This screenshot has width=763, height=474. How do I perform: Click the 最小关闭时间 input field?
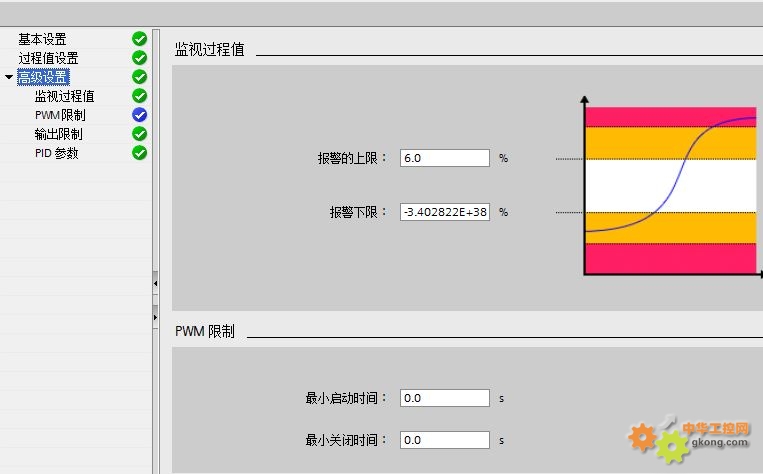(x=445, y=440)
